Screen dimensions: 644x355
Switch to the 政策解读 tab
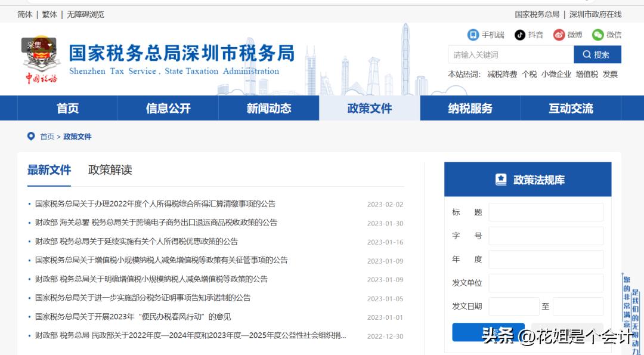pyautogui.click(x=110, y=169)
